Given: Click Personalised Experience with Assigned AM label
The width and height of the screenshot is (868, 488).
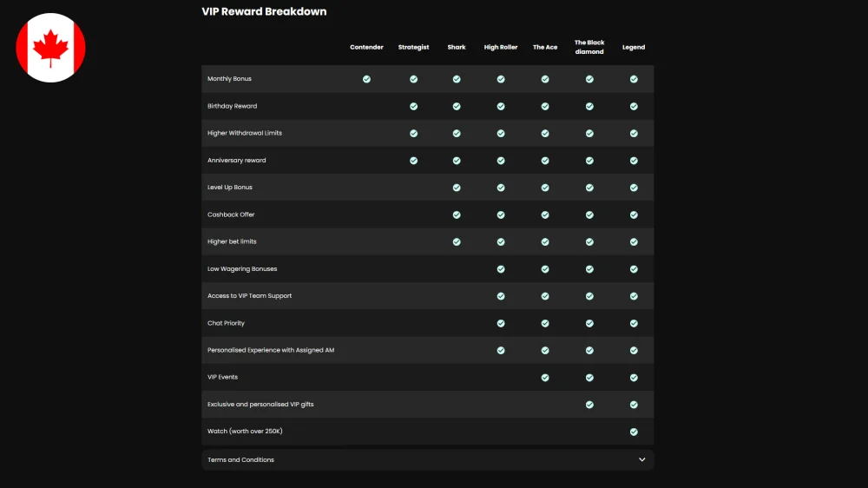Looking at the screenshot, I should click(x=271, y=350).
